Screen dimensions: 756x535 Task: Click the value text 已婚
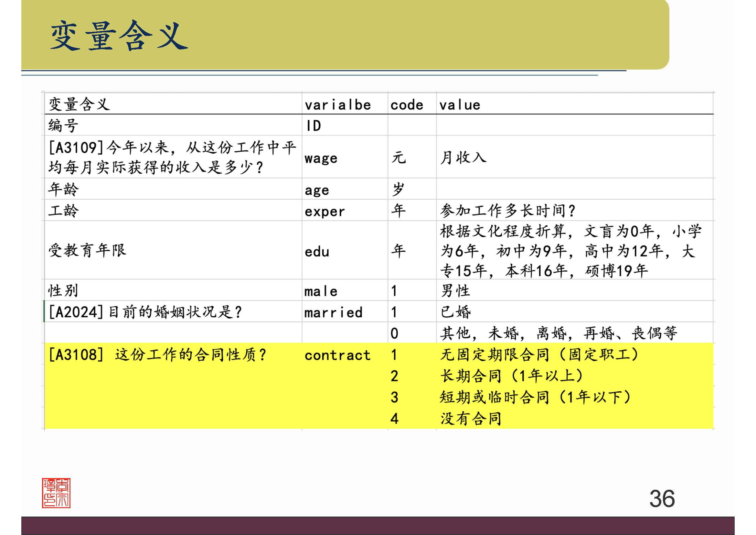pyautogui.click(x=455, y=312)
